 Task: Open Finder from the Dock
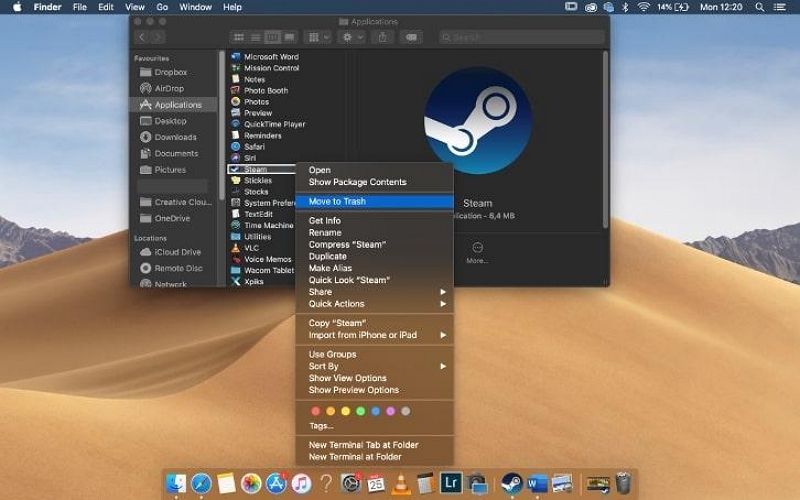(176, 483)
